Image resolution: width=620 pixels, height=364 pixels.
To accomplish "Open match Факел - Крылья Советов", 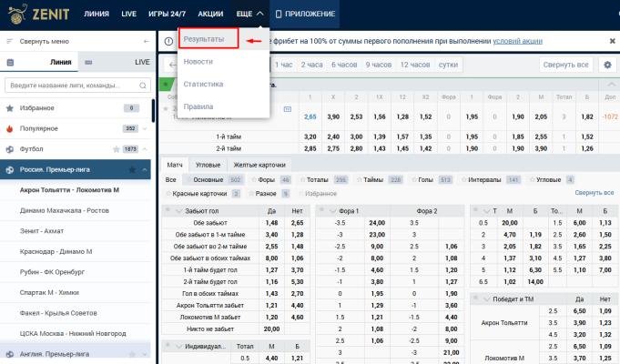I will [x=58, y=313].
